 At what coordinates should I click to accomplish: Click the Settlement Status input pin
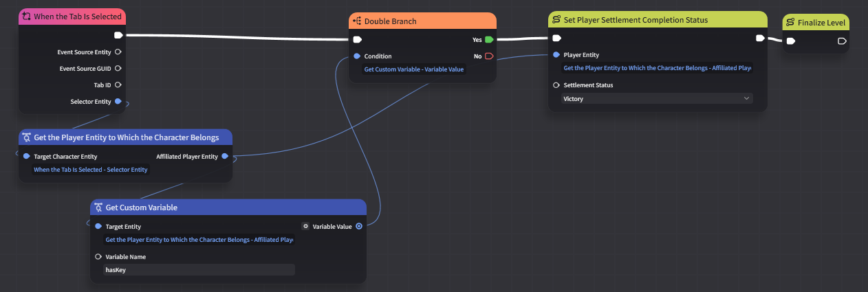[x=556, y=85]
